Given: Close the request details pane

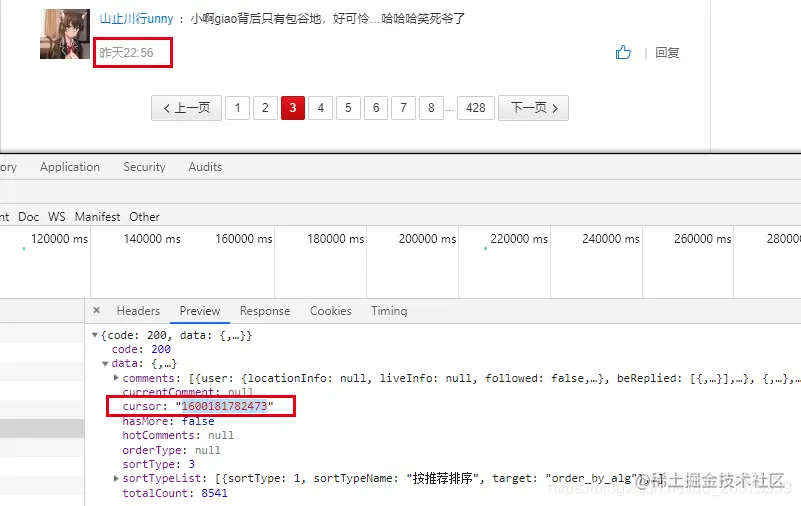Looking at the screenshot, I should tap(97, 310).
